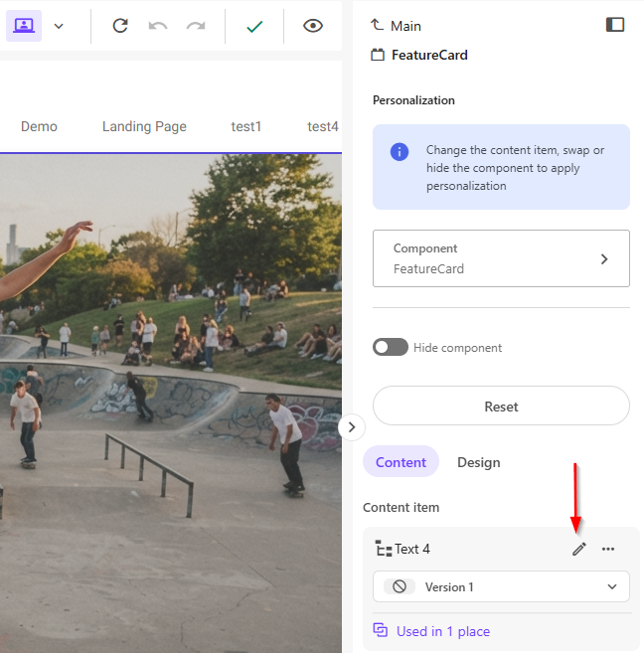Open the test1 navigation item
The height and width of the screenshot is (653, 644).
click(x=246, y=126)
